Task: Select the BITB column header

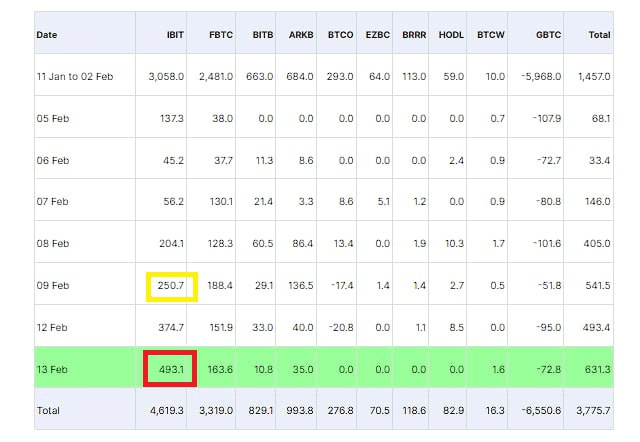Action: click(263, 35)
